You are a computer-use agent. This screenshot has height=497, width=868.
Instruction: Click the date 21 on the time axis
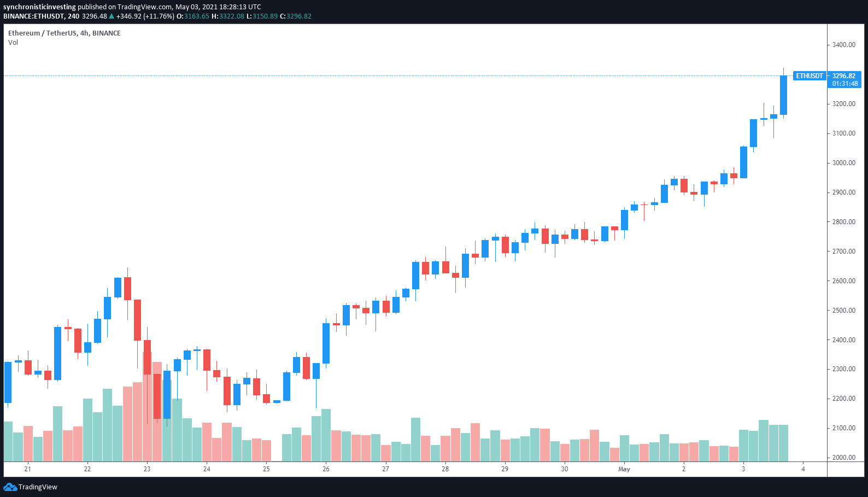tap(28, 469)
